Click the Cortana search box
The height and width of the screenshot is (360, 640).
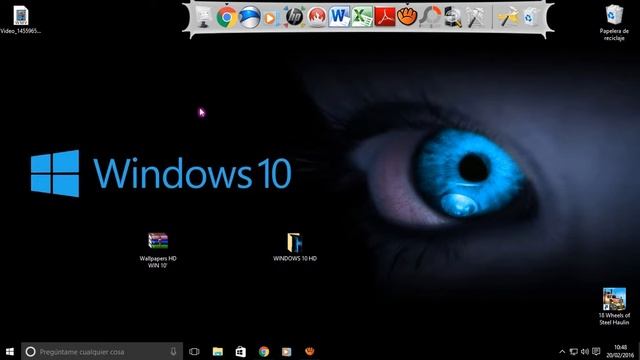click(102, 351)
